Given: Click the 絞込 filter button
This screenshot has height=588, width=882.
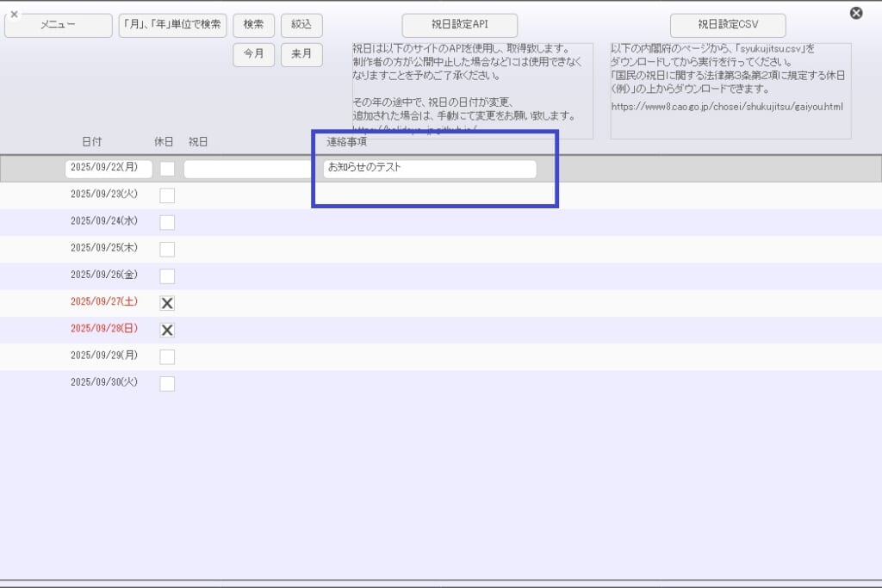Looking at the screenshot, I should (x=301, y=26).
